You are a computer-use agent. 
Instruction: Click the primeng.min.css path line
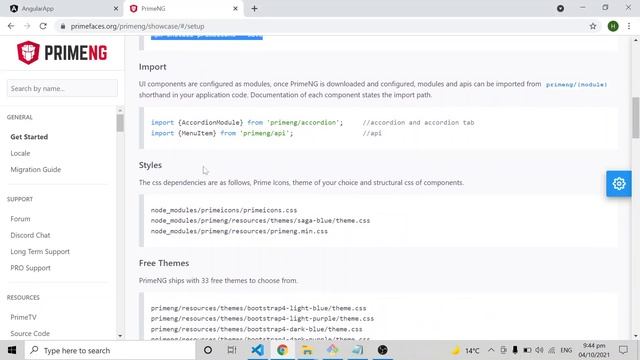click(x=239, y=231)
